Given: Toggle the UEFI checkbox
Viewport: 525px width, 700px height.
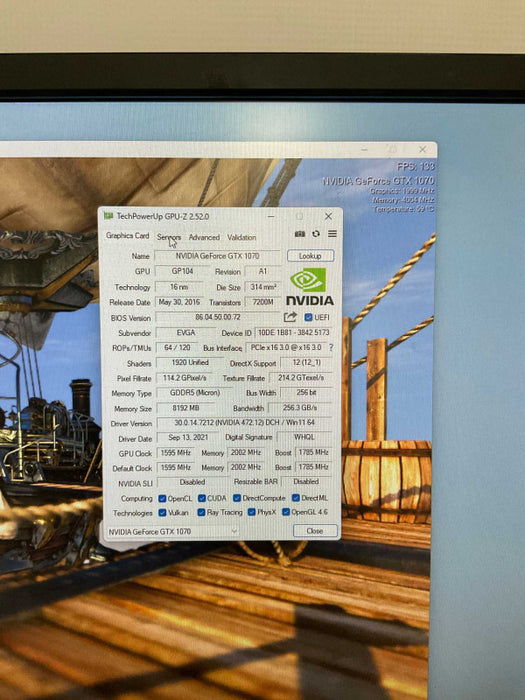Looking at the screenshot, I should (x=308, y=317).
